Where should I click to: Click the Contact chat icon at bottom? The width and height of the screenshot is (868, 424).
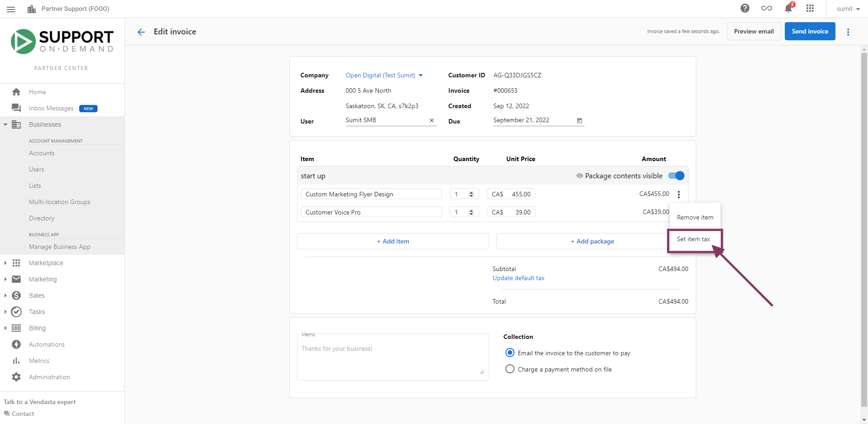[x=7, y=414]
